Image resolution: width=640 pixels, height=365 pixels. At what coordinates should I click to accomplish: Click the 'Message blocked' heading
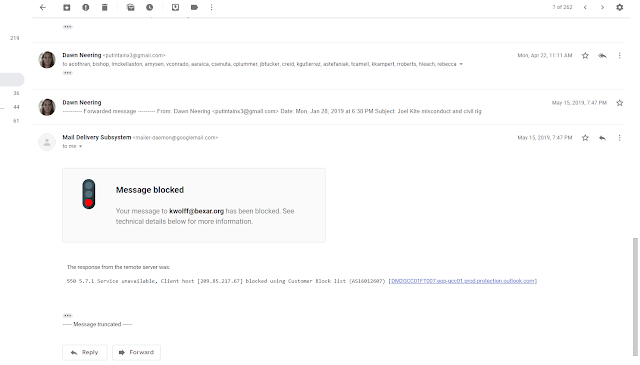click(x=150, y=190)
